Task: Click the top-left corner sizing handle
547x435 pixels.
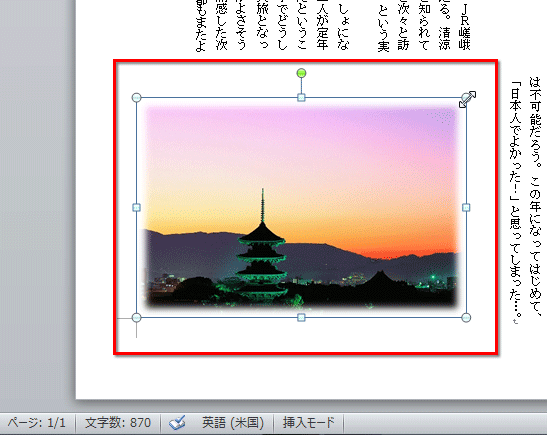Action: click(x=136, y=98)
